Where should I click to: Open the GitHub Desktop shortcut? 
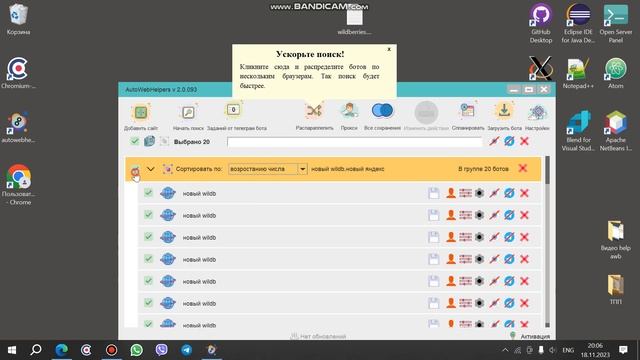541,23
